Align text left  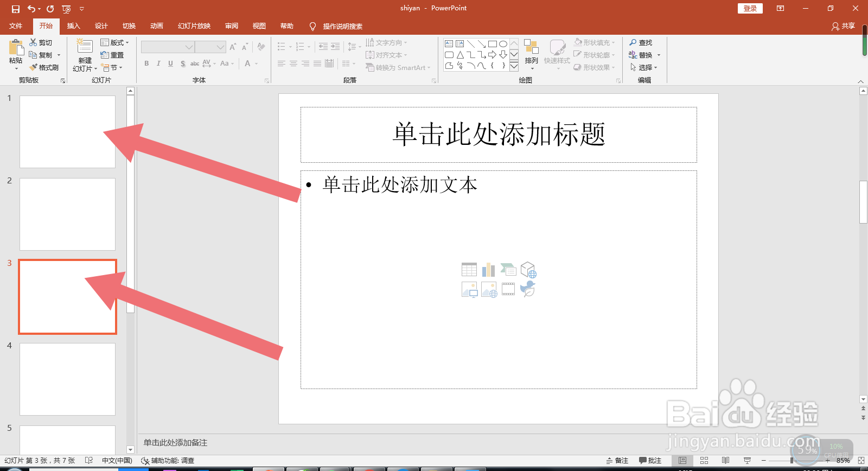281,63
